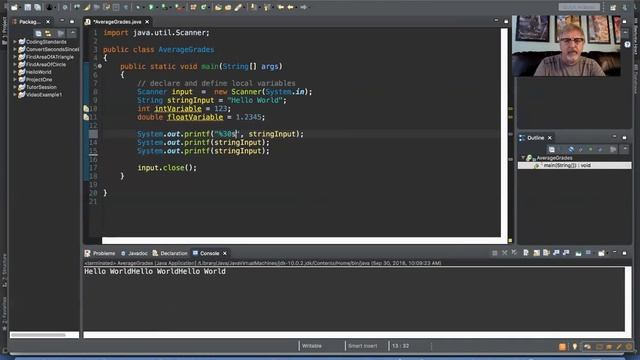Click the Sort icon in Outline toolbar

tap(562, 149)
